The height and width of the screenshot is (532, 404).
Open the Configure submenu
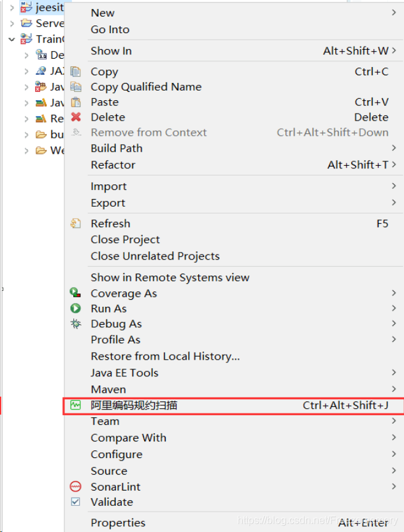234,454
